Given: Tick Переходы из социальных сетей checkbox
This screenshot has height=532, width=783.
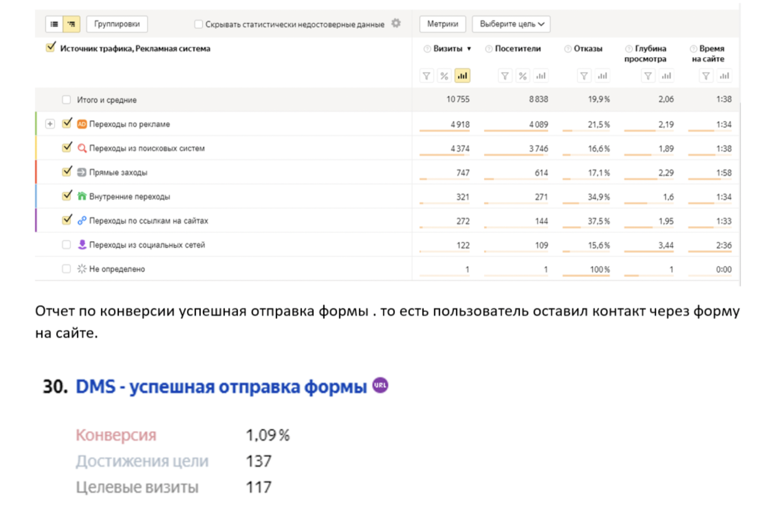Looking at the screenshot, I should (67, 245).
